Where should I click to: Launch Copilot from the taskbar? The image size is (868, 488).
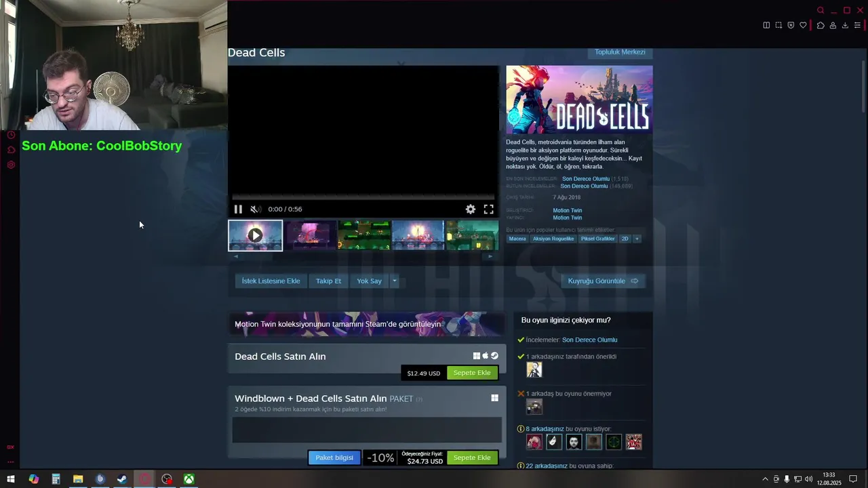point(33,479)
